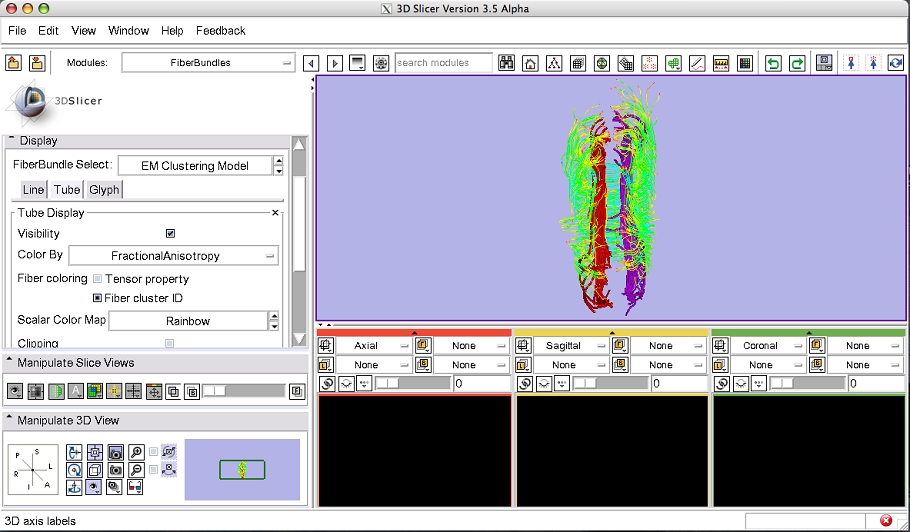
Task: Switch to the Glyph tab
Action: [104, 190]
